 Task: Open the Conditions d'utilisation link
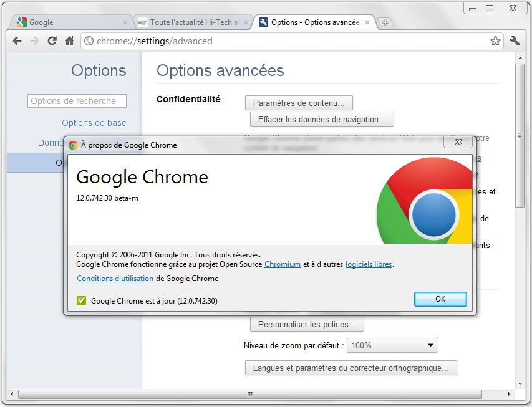click(115, 279)
